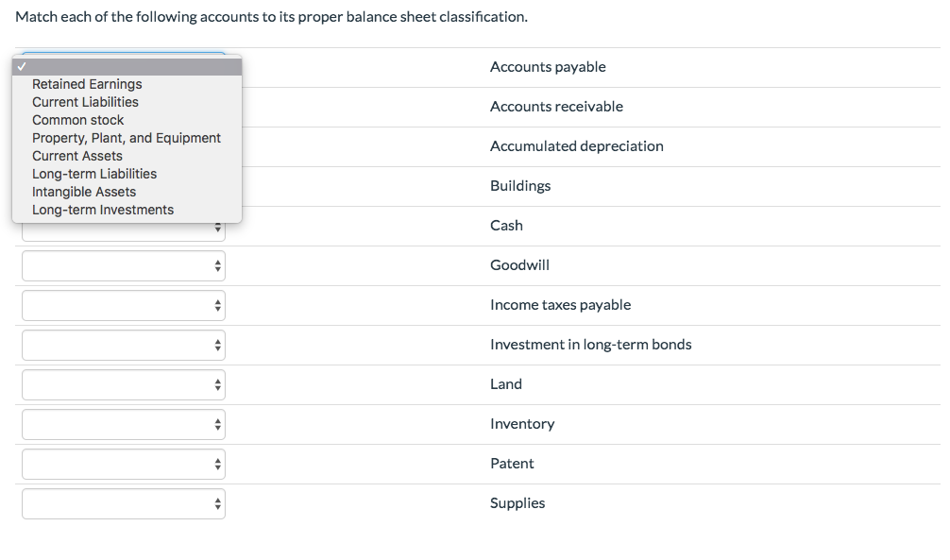Choose "Current Assets" from the dropdown options

[x=76, y=156]
